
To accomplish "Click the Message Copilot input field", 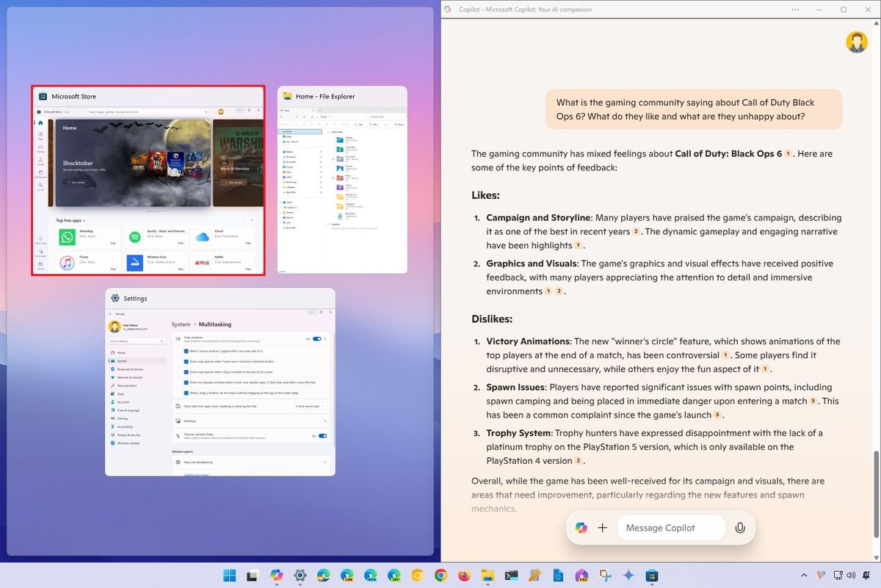I will [672, 527].
